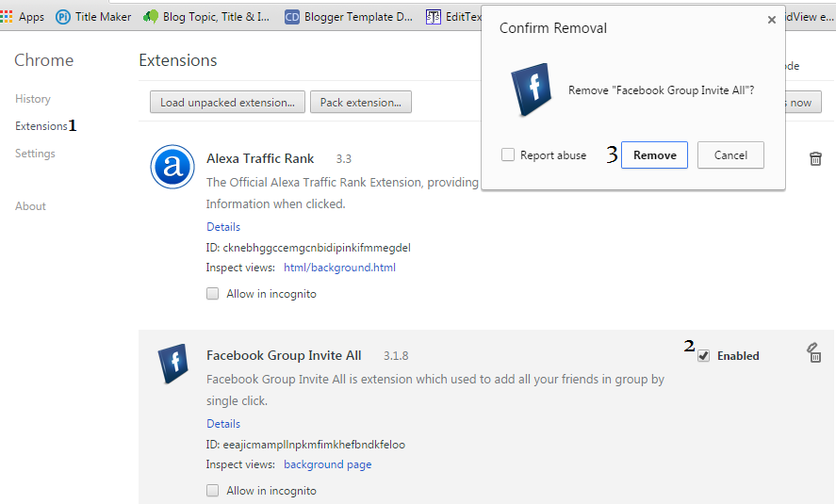The height and width of the screenshot is (504, 836).
Task: Click the Chrome heading in sidebar
Action: pyautogui.click(x=43, y=60)
